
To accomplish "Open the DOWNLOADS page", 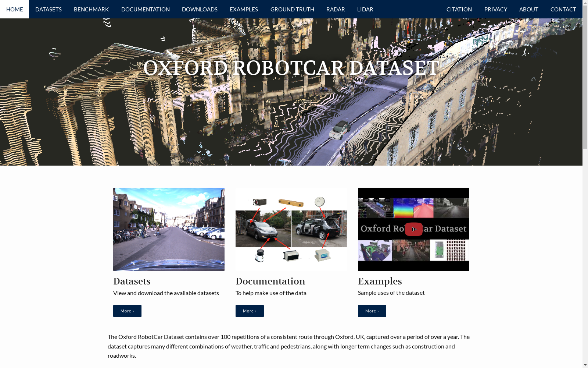I will coord(200,9).
